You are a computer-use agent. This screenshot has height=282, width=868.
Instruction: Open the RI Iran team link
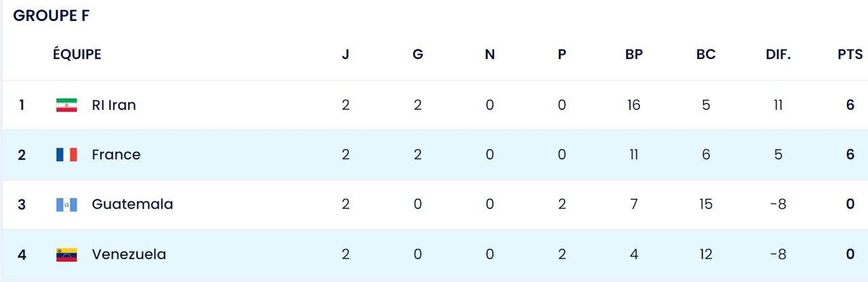point(114,105)
